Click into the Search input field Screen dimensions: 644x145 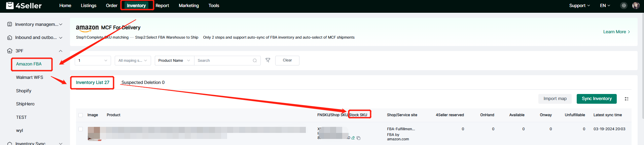coord(224,61)
